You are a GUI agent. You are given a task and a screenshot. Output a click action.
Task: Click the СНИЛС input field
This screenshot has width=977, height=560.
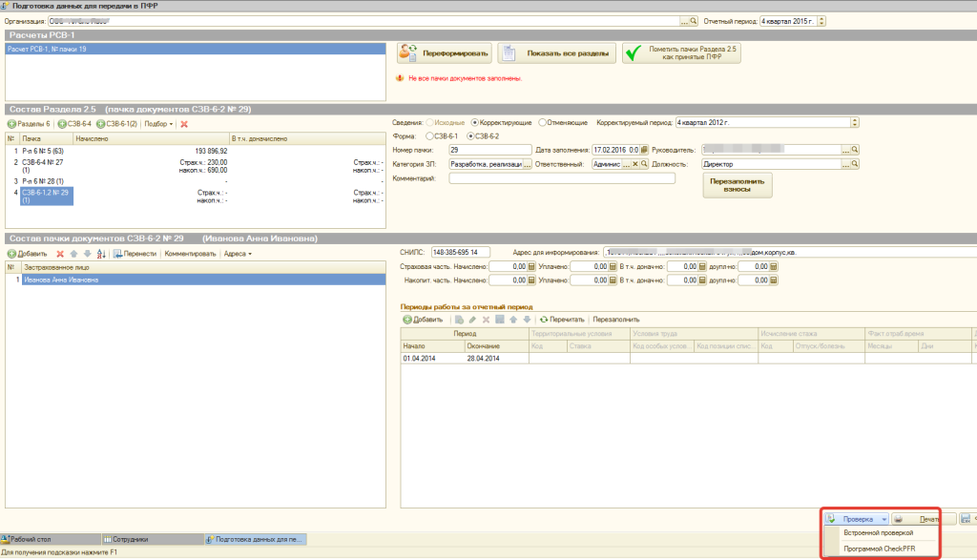[461, 252]
